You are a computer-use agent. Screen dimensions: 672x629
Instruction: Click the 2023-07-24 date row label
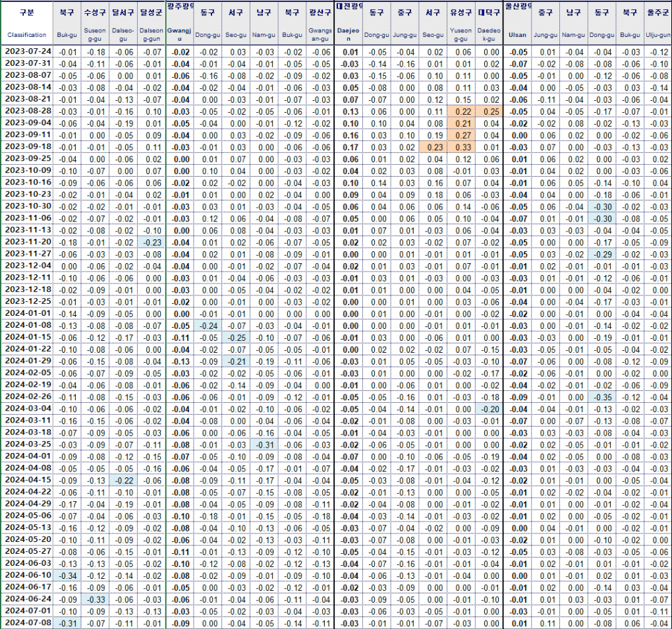point(27,51)
